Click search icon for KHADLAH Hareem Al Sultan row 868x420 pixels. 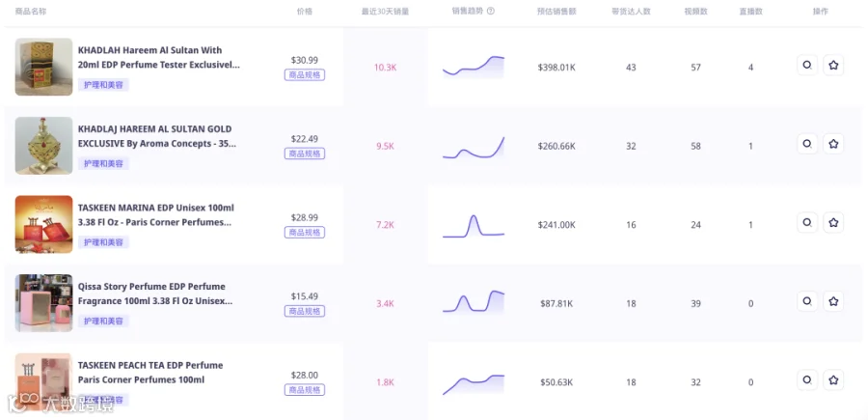(807, 66)
